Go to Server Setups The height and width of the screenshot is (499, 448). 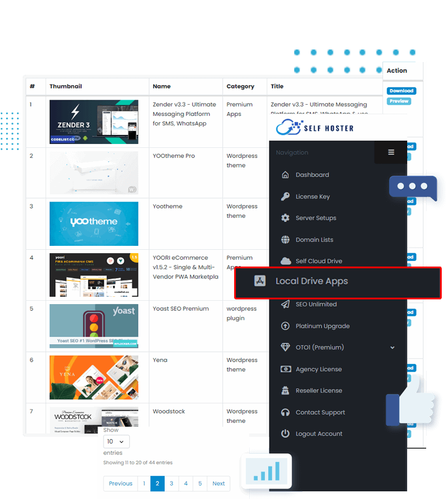click(x=316, y=218)
